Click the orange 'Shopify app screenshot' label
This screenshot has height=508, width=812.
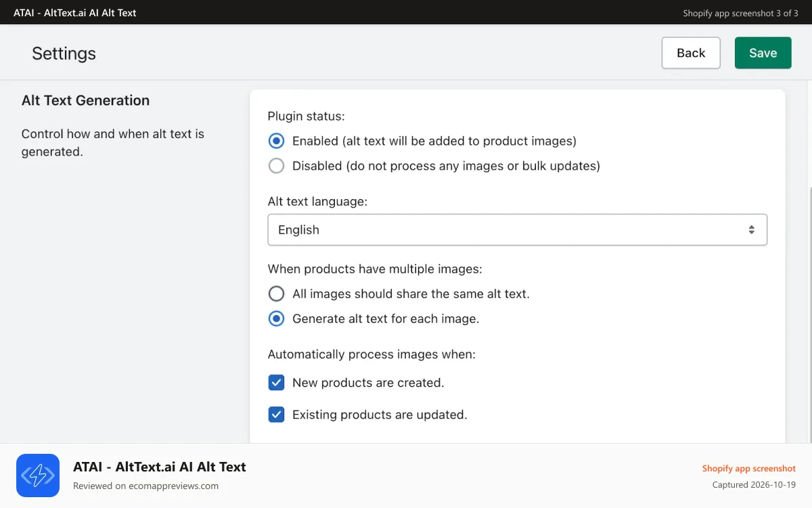pos(748,468)
